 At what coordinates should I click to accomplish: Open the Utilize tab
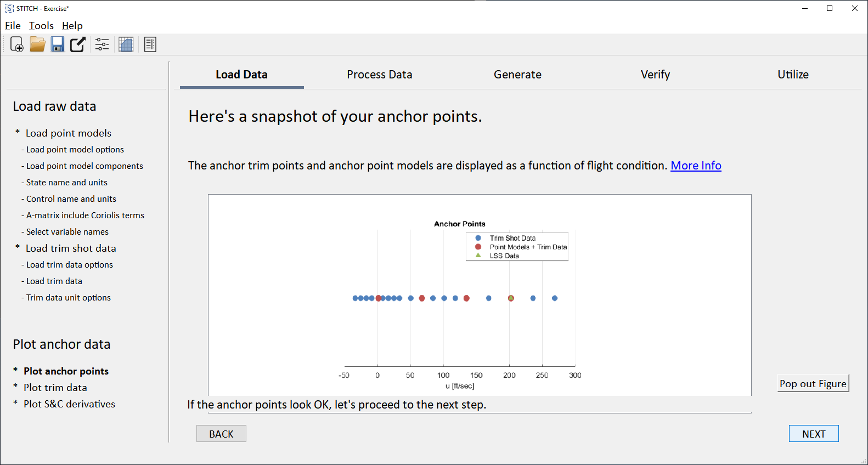tap(793, 75)
